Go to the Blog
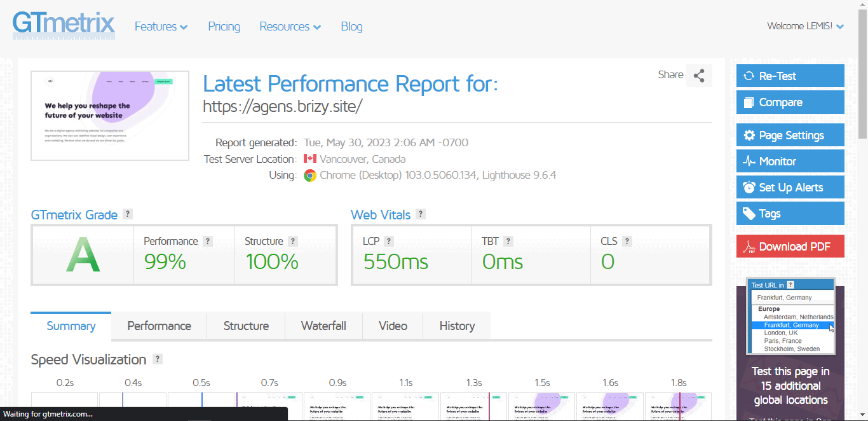Image resolution: width=868 pixels, height=421 pixels. coord(351,27)
